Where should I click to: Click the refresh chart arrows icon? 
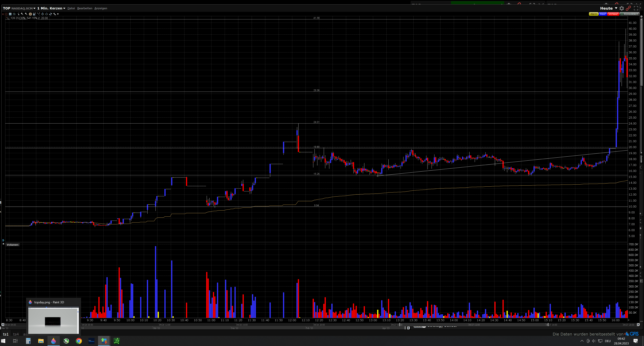(x=51, y=14)
